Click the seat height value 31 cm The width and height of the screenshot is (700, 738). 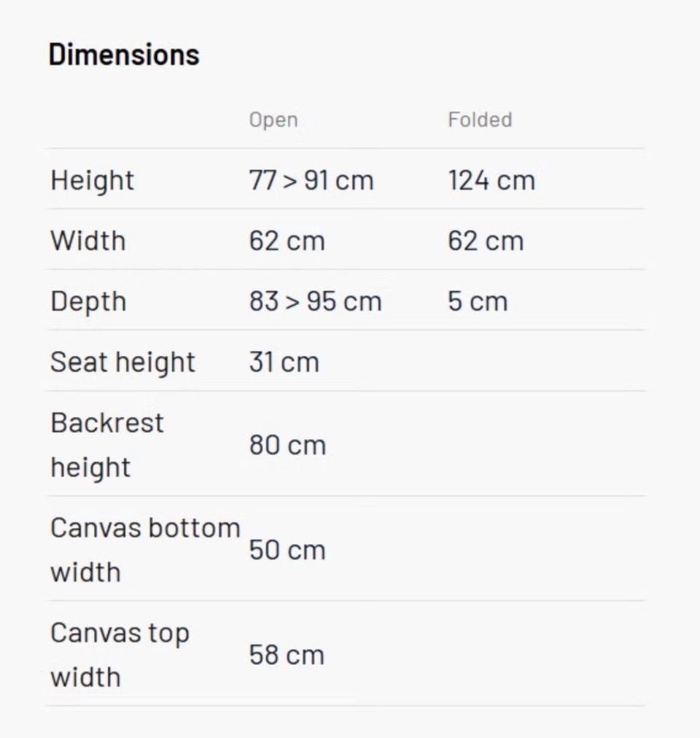(x=284, y=362)
